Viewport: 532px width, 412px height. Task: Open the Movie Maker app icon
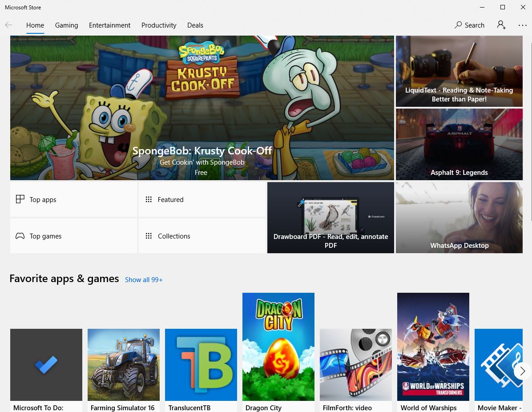[x=498, y=364]
